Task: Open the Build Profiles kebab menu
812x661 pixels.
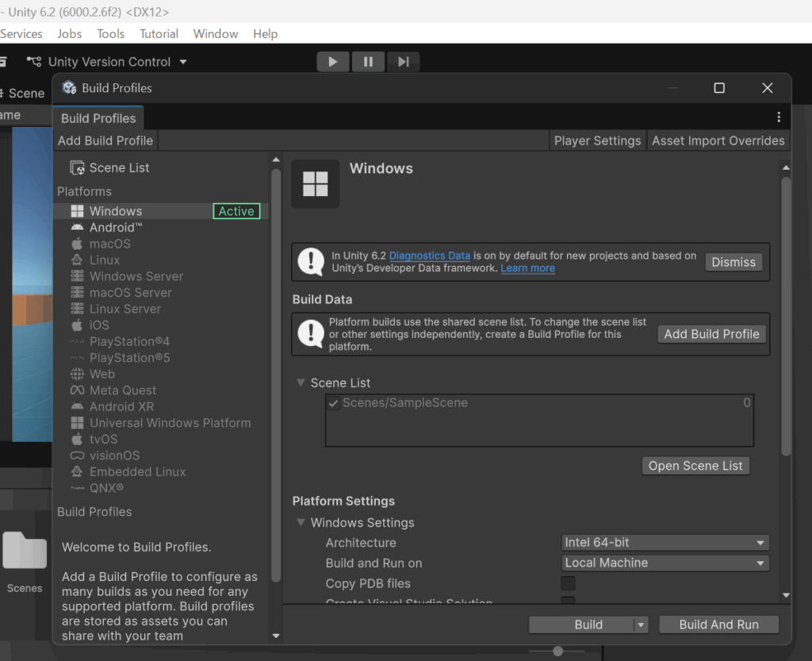Action: tap(779, 117)
